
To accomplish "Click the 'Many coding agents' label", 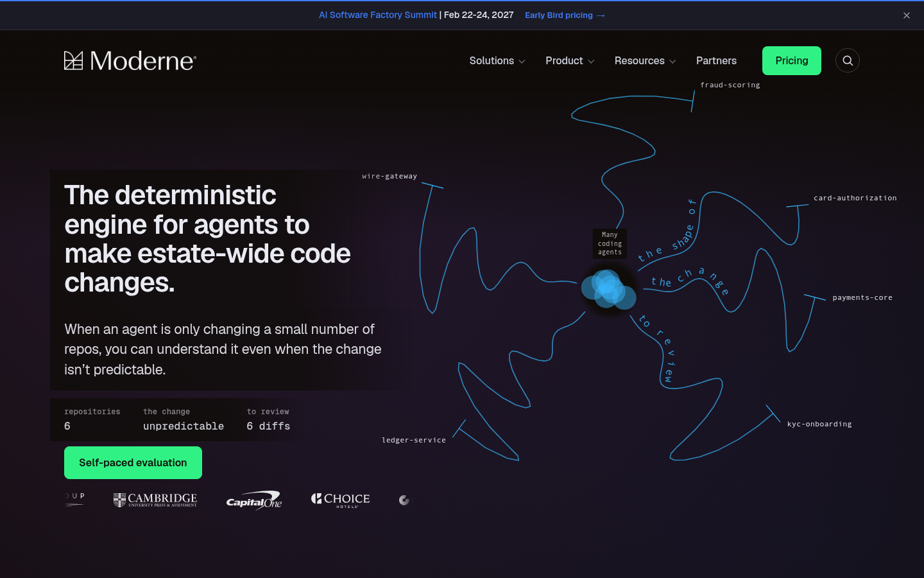I will pos(610,243).
